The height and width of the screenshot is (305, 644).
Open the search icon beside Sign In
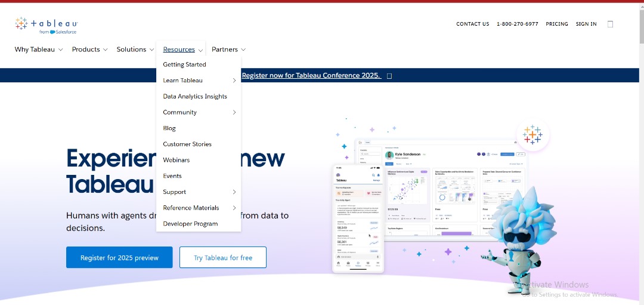[611, 24]
